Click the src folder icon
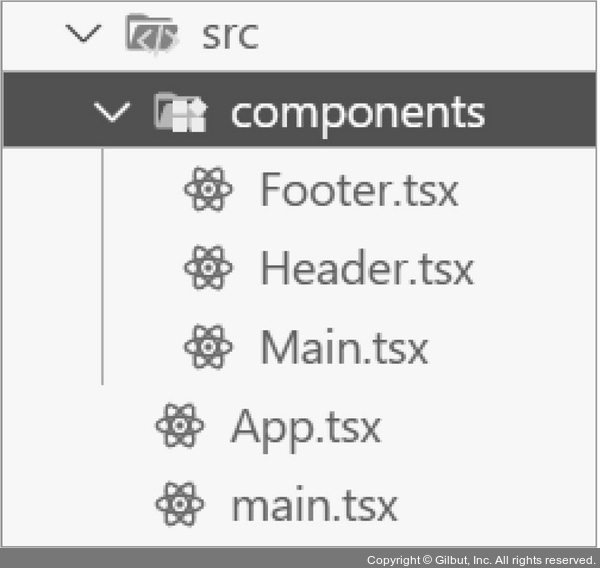Viewport: 600px width, 568px height. click(152, 34)
